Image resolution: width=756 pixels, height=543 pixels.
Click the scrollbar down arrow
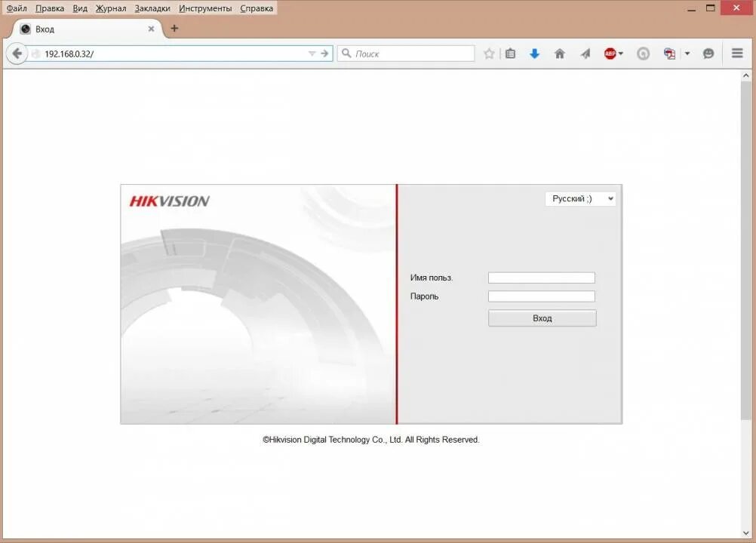coord(746,533)
